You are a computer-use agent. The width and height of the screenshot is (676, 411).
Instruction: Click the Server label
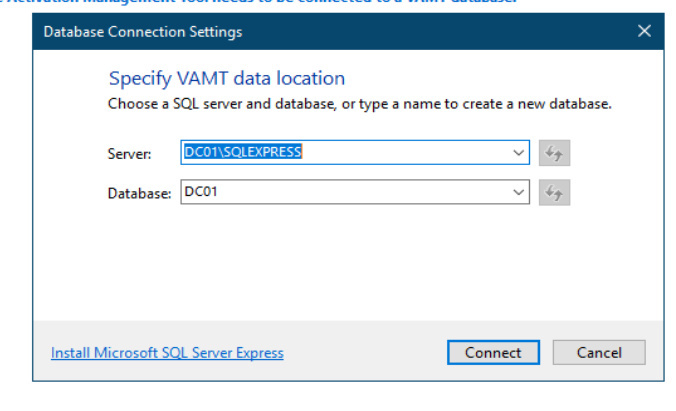(x=129, y=154)
